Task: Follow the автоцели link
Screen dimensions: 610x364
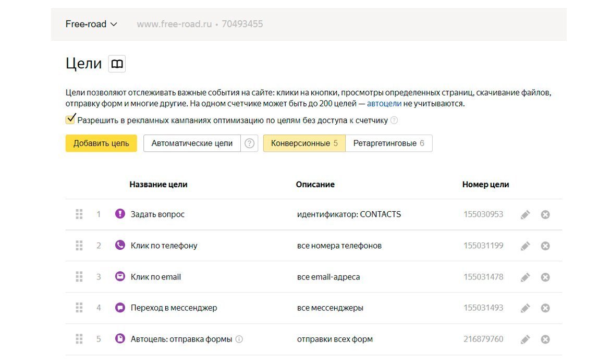Action: pos(384,103)
